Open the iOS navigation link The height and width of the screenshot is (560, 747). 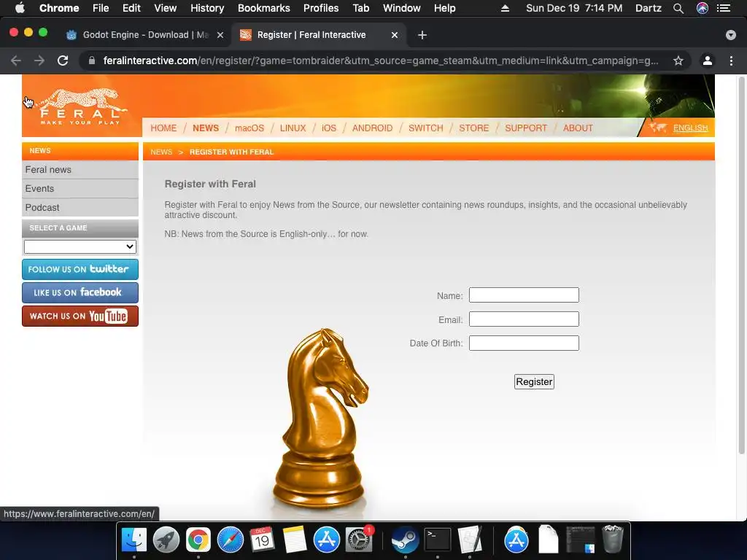click(x=329, y=128)
